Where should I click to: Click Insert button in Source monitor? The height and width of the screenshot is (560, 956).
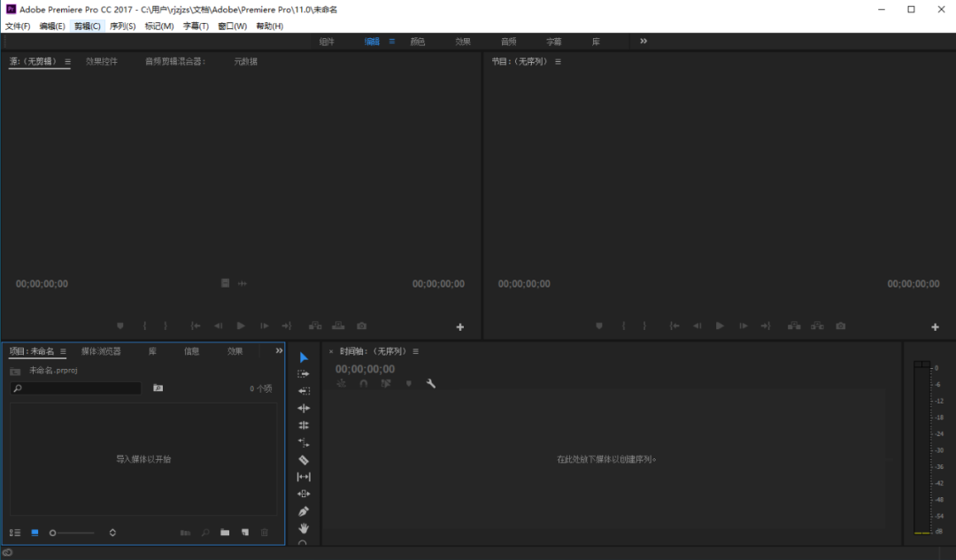point(315,326)
